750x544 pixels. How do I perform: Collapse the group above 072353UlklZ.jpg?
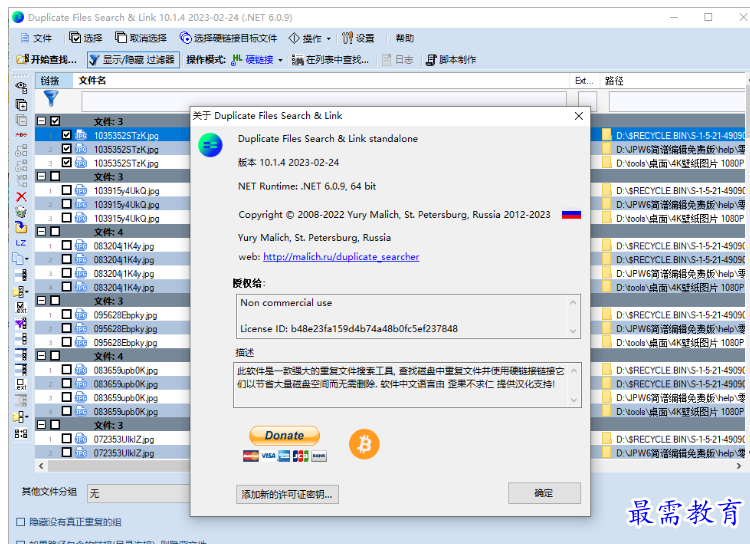click(42, 424)
